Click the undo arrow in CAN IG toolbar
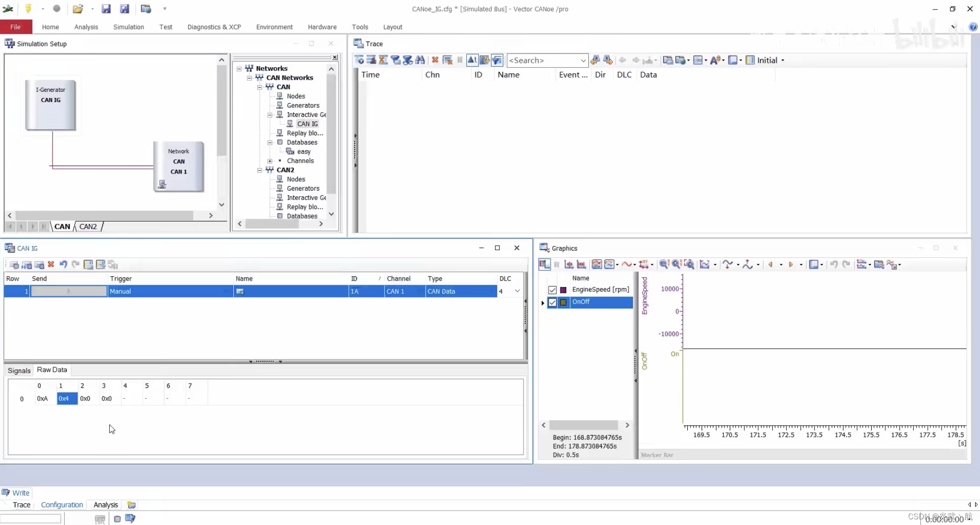This screenshot has height=525, width=980. tap(63, 264)
